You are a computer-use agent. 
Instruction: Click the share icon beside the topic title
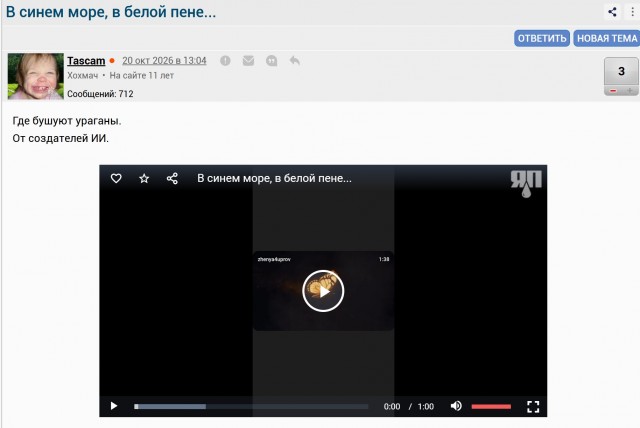[x=612, y=12]
